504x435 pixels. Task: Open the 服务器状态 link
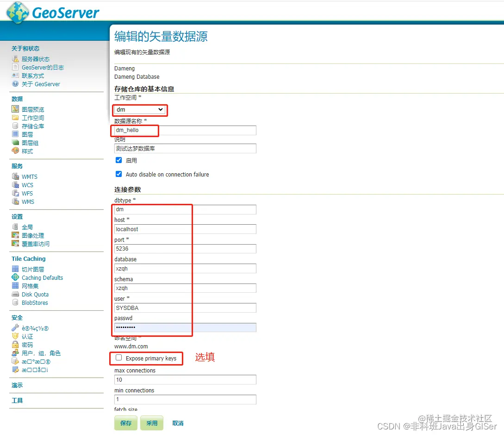click(36, 59)
